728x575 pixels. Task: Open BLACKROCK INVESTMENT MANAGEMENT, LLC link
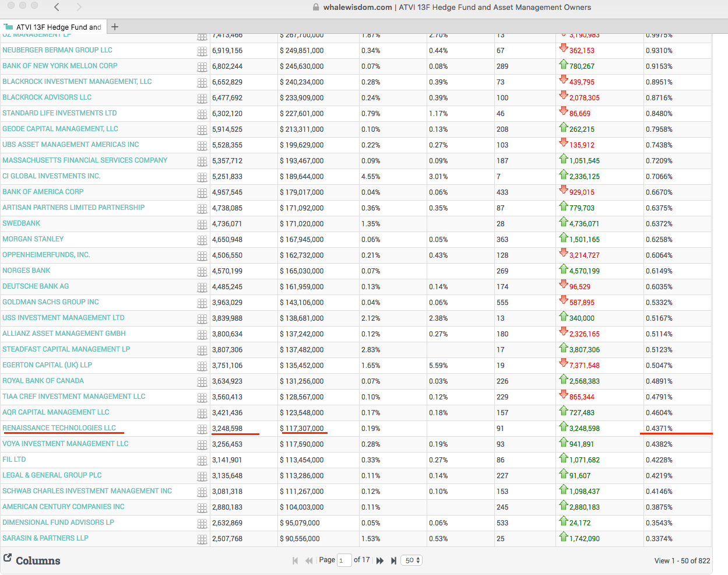[x=77, y=82]
